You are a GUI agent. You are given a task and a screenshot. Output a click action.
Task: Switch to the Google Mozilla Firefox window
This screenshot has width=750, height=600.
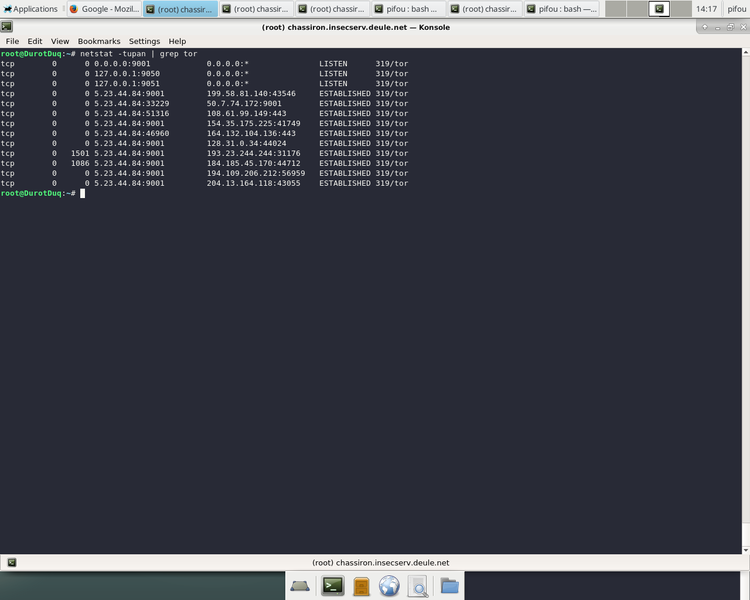(104, 9)
